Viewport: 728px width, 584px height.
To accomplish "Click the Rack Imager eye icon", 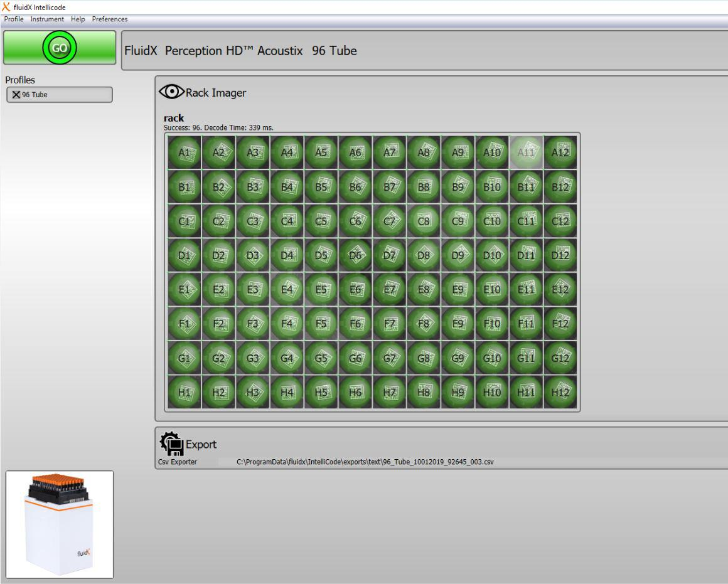I will (171, 92).
